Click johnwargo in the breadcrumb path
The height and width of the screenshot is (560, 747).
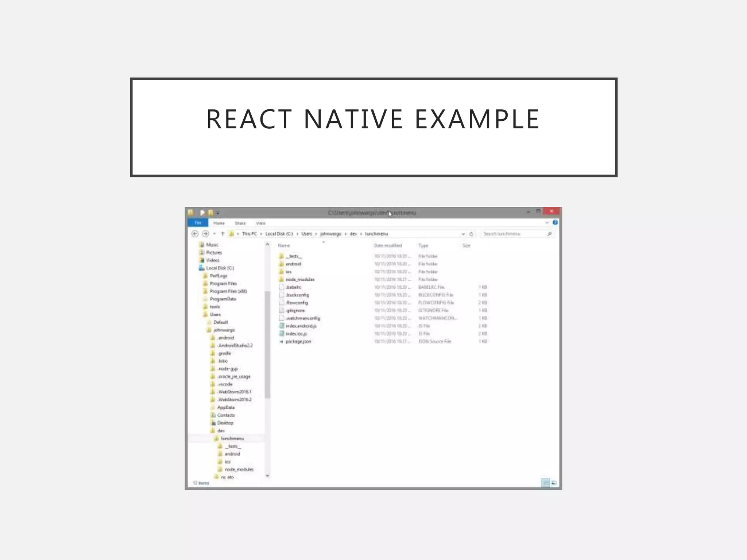coord(330,234)
